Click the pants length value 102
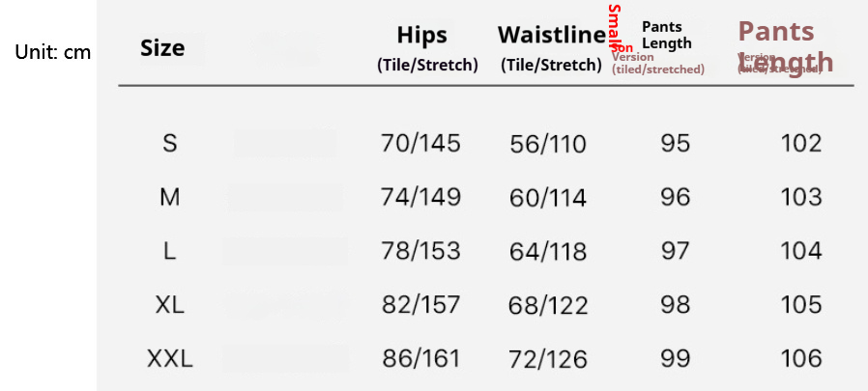868x391 pixels. pos(801,144)
